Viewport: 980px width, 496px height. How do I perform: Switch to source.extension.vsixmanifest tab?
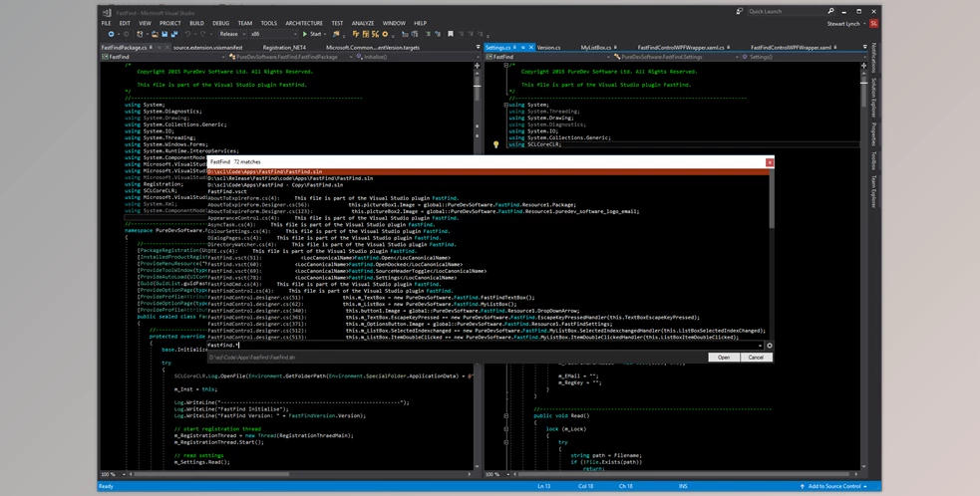pos(207,48)
